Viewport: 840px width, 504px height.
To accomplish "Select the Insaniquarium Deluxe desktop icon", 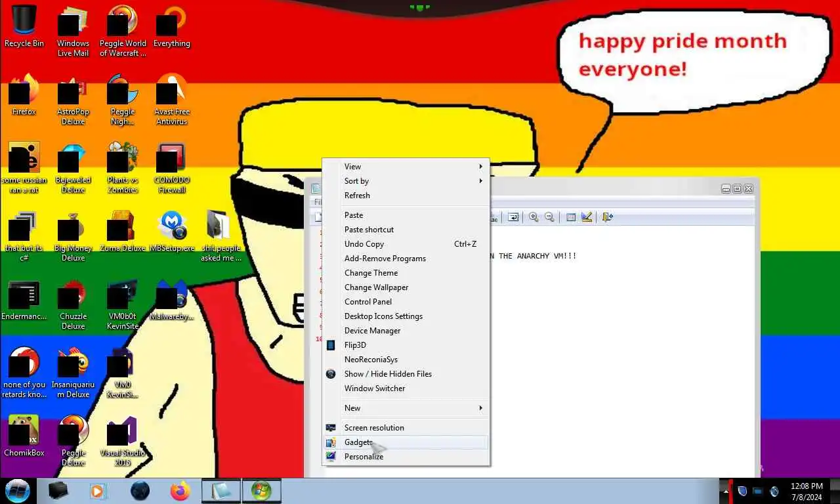I will (73, 371).
